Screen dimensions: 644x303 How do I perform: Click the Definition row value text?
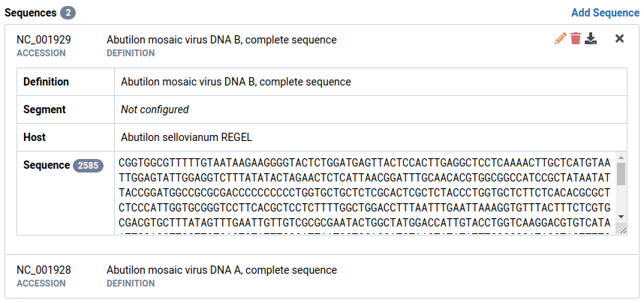236,82
